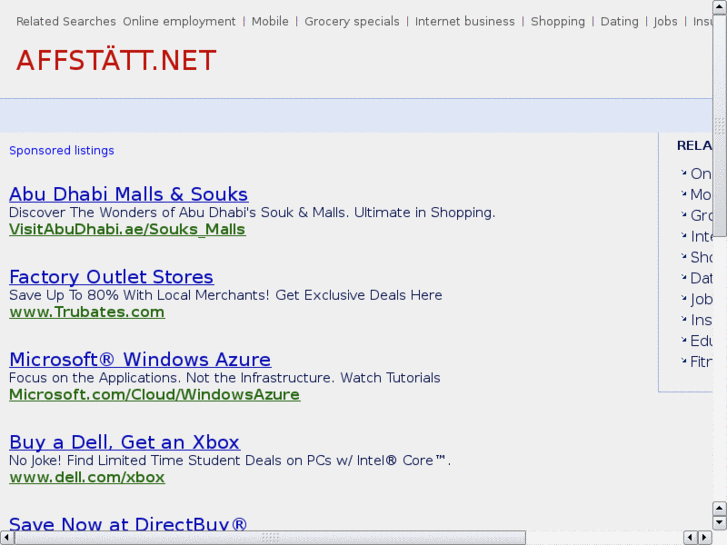This screenshot has width=727, height=545.
Task: Select Online employment in the top search bar
Action: click(x=179, y=21)
